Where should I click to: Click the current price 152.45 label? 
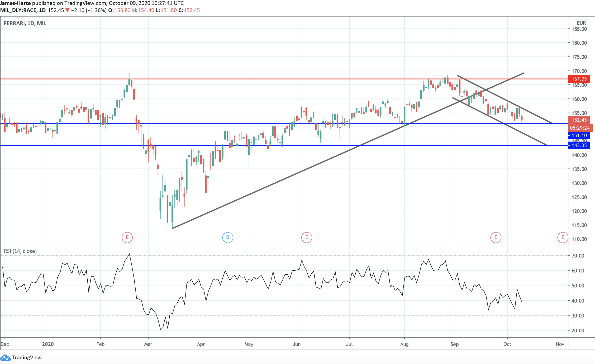[579, 120]
